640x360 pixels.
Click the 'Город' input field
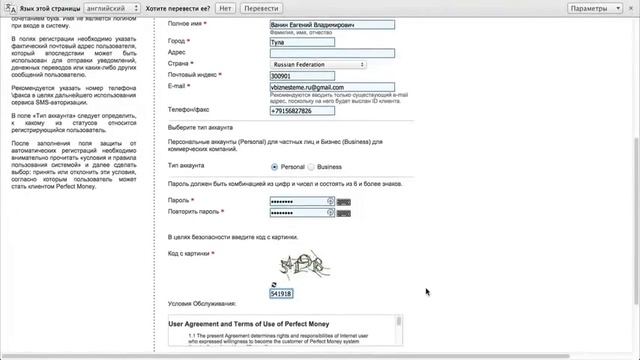pos(302,42)
